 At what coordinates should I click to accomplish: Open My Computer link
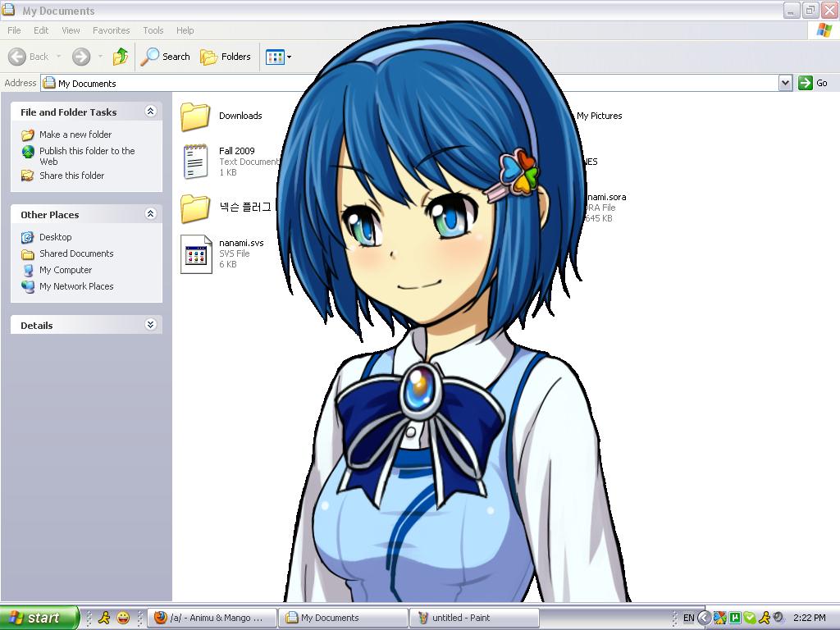pos(66,270)
